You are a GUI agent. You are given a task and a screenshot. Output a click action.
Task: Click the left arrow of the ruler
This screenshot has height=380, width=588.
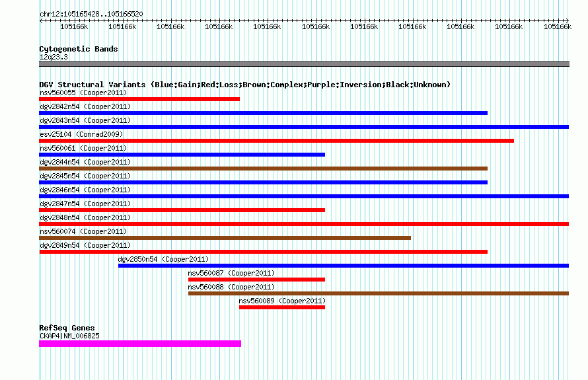[41, 21]
